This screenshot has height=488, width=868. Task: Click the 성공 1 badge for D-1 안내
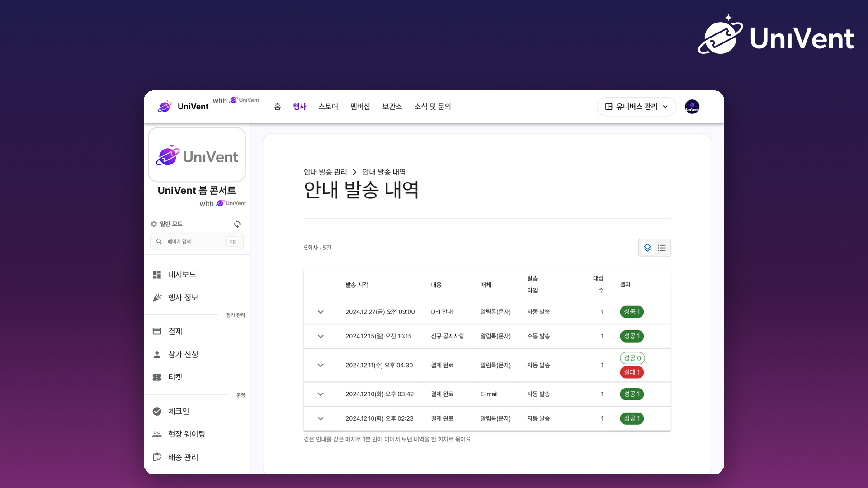click(x=632, y=312)
